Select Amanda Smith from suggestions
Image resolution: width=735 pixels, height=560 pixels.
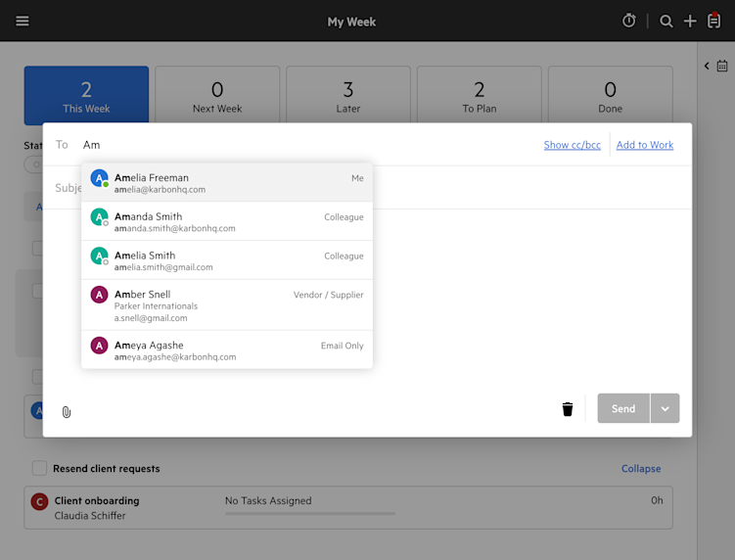(227, 221)
